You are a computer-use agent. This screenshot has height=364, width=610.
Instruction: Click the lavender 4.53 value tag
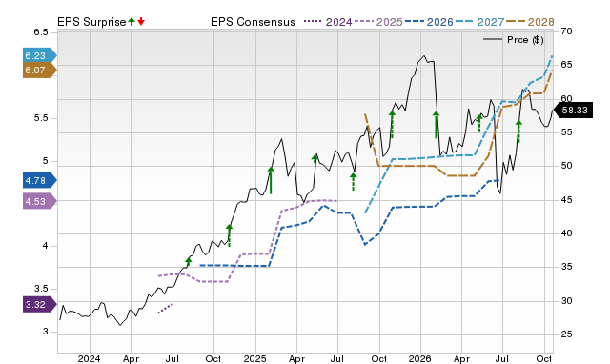pyautogui.click(x=39, y=201)
